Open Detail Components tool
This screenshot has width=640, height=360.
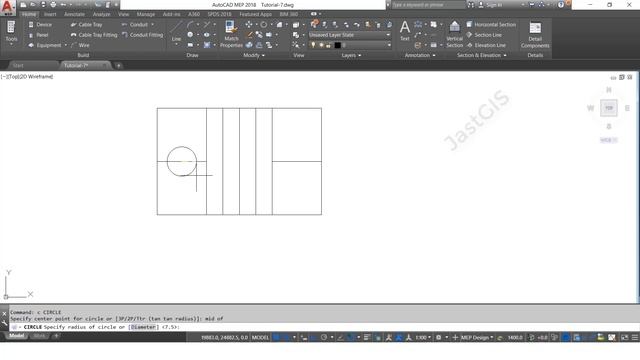535,35
